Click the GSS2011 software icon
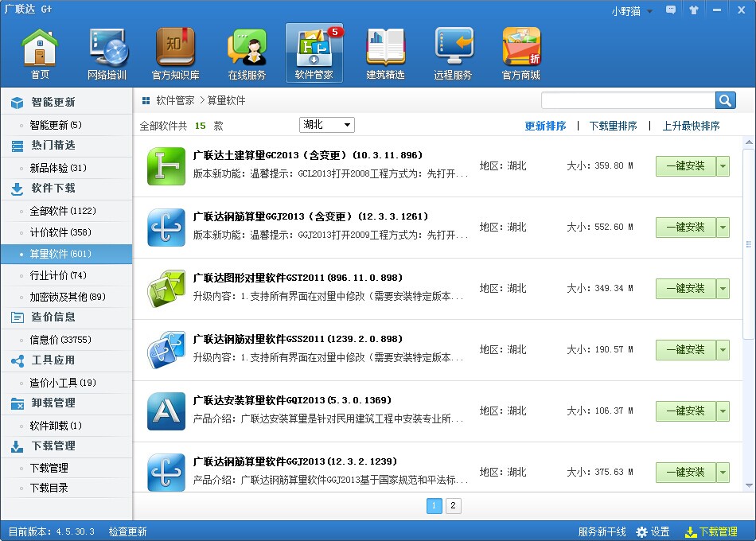756x541 pixels. pos(166,350)
